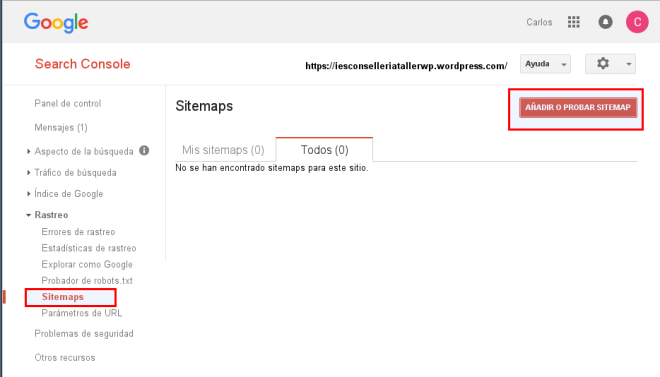Image resolution: width=660 pixels, height=377 pixels.
Task: Collapse the Rastreo section triangle
Action: point(28,215)
